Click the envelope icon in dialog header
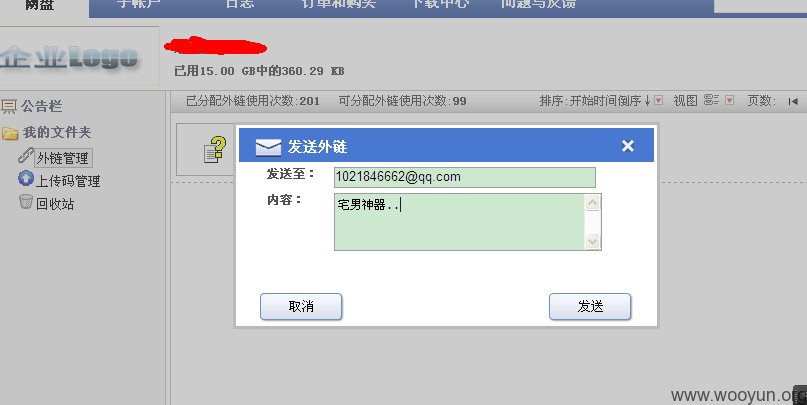This screenshot has width=807, height=405. pos(268,147)
